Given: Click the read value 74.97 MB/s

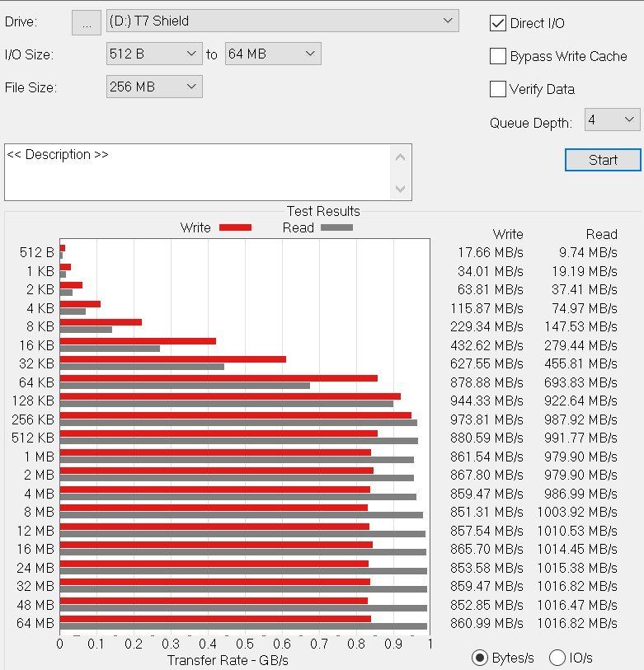Looking at the screenshot, I should 585,308.
